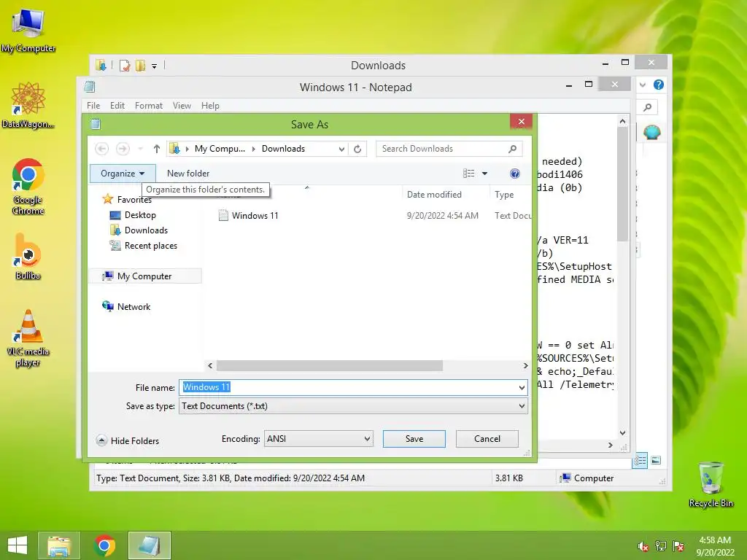
Task: Open the Notepad View menu
Action: click(182, 106)
